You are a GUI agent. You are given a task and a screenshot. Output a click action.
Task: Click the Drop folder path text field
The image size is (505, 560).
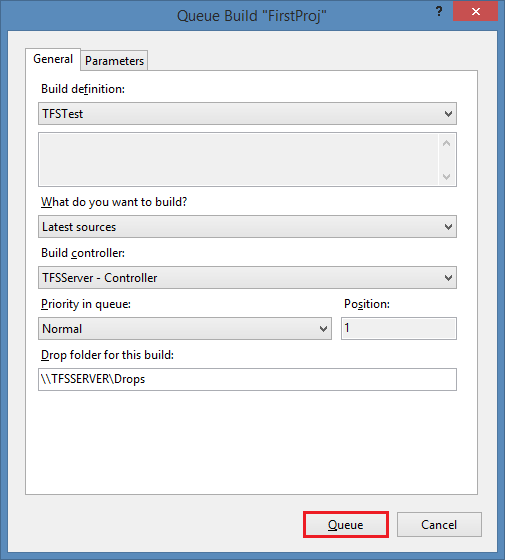point(247,379)
